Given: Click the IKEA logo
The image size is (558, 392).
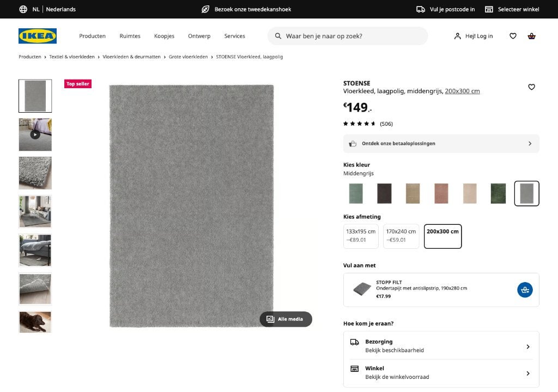Looking at the screenshot, I should (38, 36).
